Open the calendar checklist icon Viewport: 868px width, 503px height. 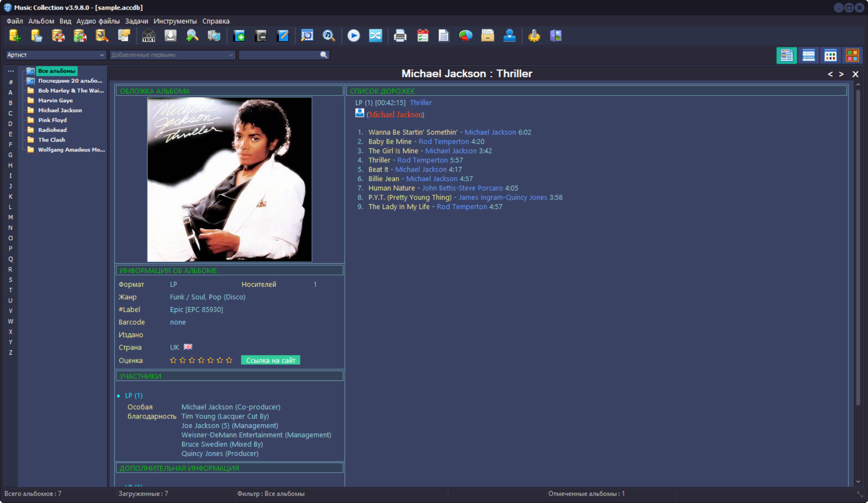coord(423,36)
